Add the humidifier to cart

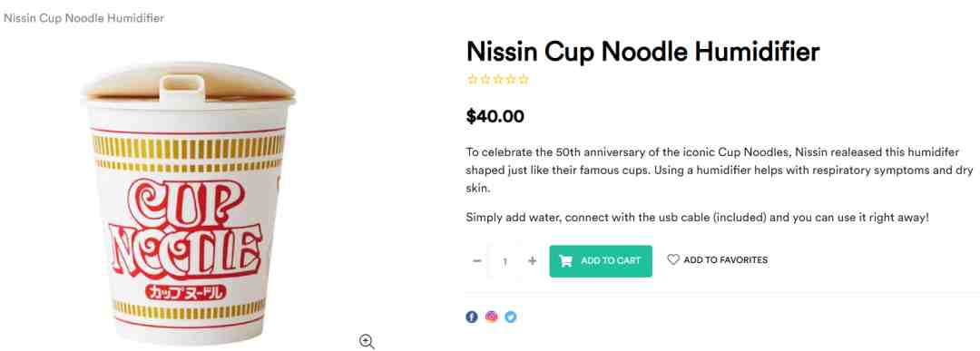(601, 261)
